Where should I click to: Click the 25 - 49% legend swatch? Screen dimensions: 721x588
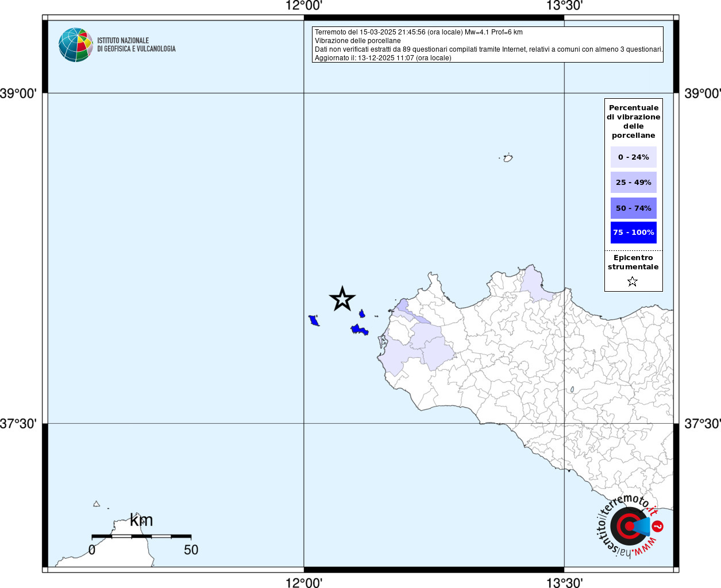pos(633,183)
